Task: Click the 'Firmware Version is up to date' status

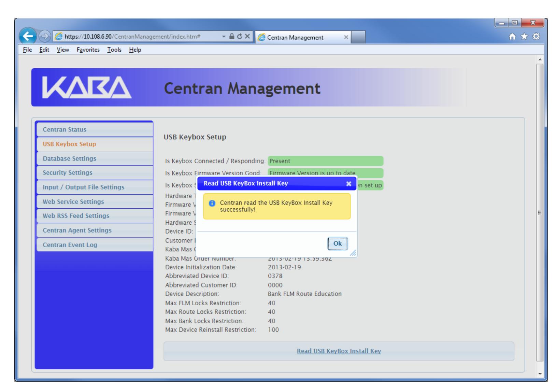Action: [x=325, y=173]
